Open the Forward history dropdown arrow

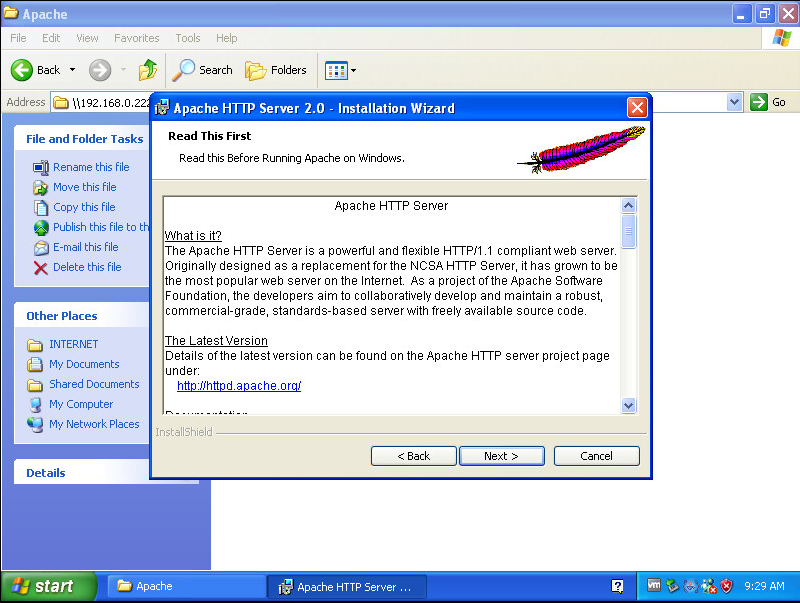point(123,70)
